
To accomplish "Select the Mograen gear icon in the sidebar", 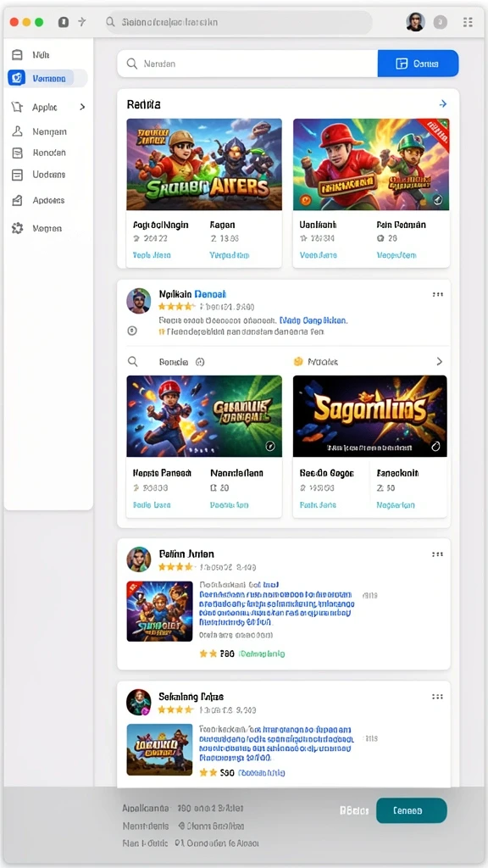I will (17, 228).
